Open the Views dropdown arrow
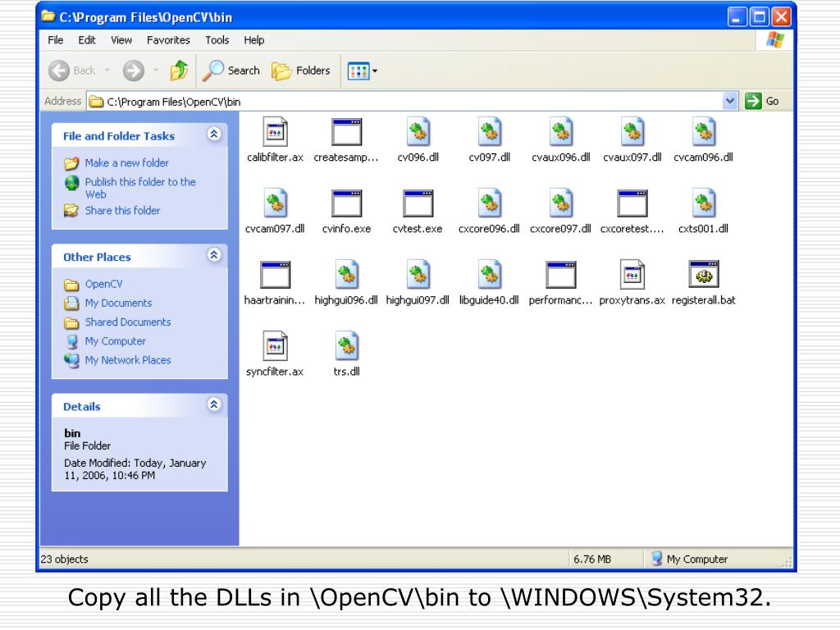The width and height of the screenshot is (840, 630). coord(374,71)
